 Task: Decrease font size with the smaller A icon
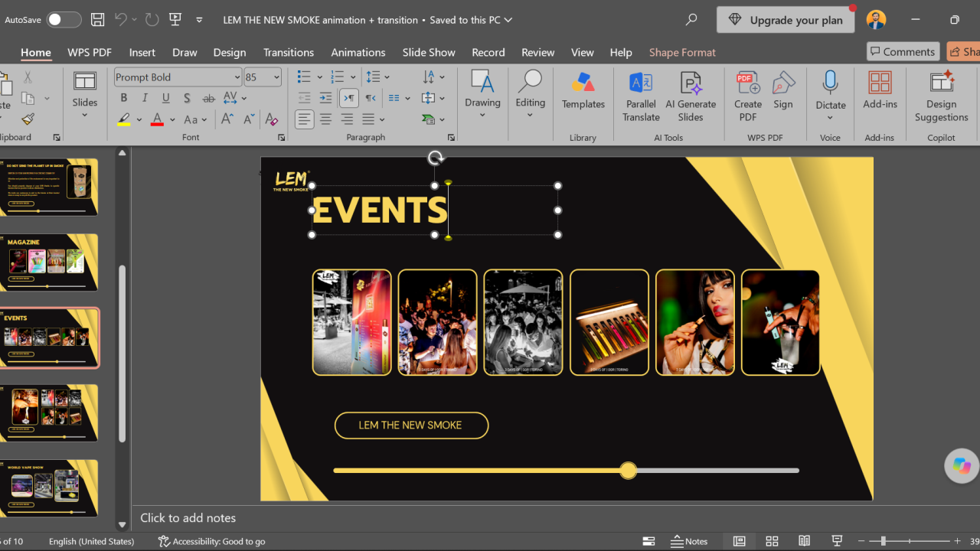tap(249, 119)
